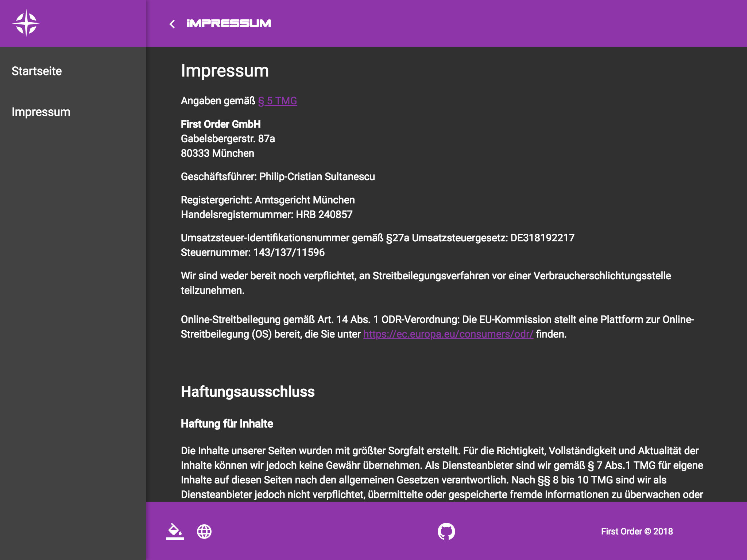Click the Gabelsbergerstr. 87a address line
Viewport: 747px width, 560px height.
pos(228,139)
